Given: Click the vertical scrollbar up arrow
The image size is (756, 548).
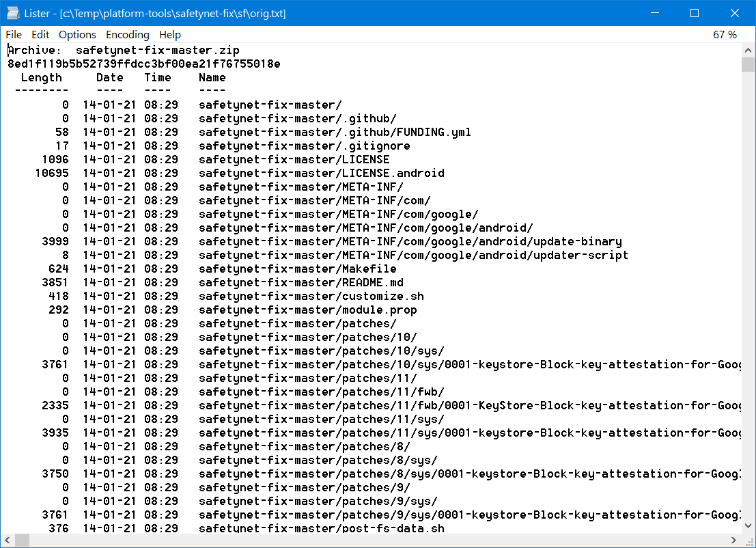Looking at the screenshot, I should (x=748, y=50).
